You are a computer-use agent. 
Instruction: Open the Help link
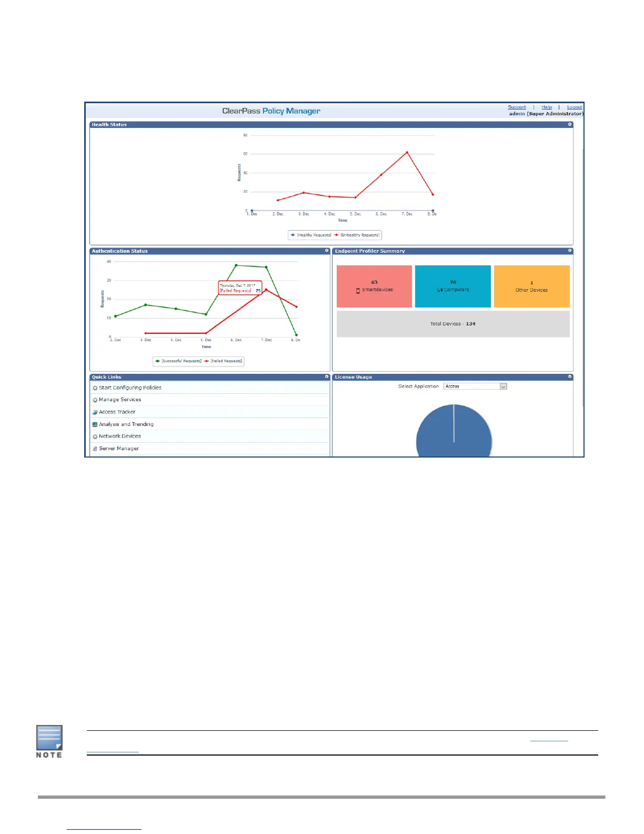(547, 107)
